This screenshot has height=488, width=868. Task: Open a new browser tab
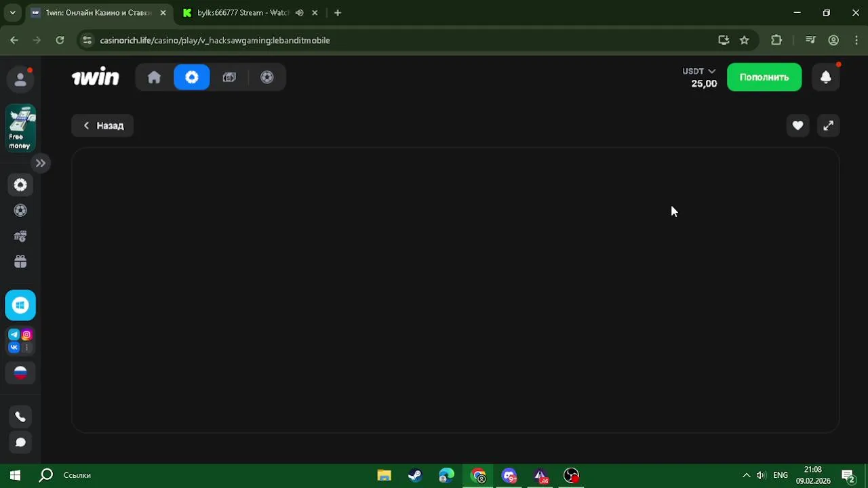click(338, 13)
